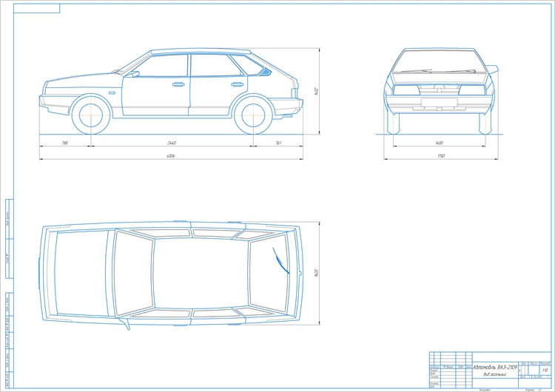Select the 2460 wheelbase dimension text
The width and height of the screenshot is (555, 392).
pyautogui.click(x=172, y=143)
